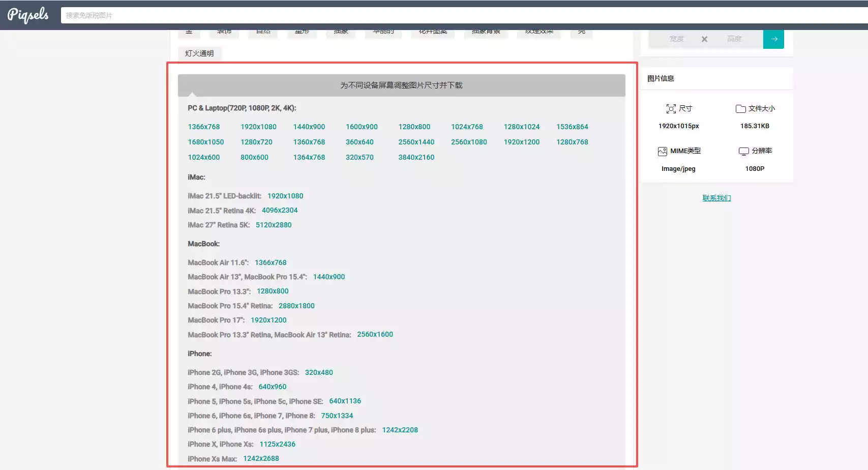Open the 灯火通明 tag
Viewport: 868px width, 470px height.
(199, 53)
